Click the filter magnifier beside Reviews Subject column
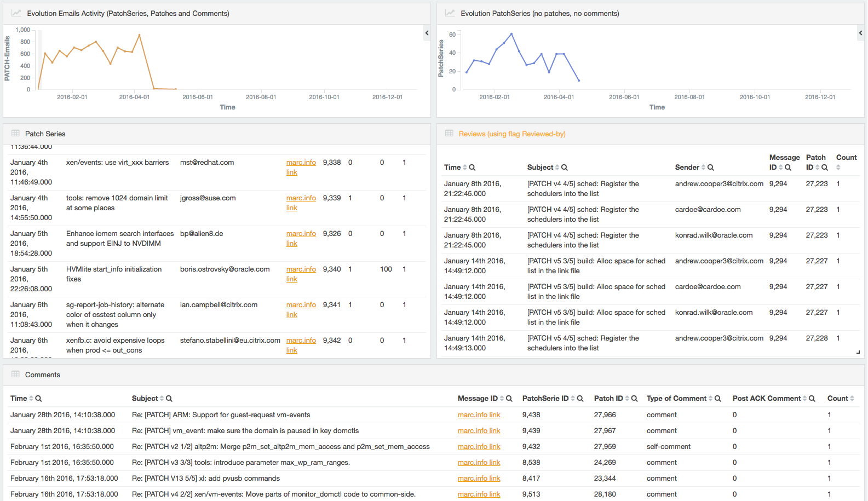Image resolution: width=868 pixels, height=501 pixels. pyautogui.click(x=565, y=168)
